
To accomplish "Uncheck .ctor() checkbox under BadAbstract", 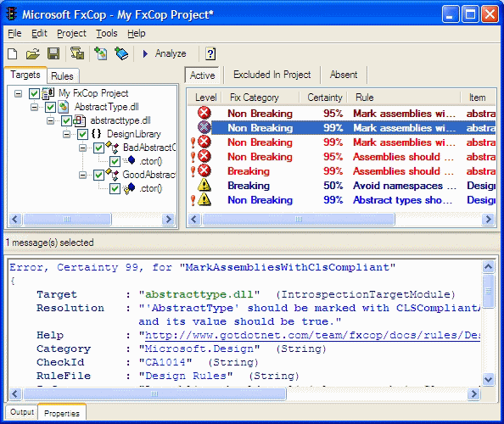I will click(115, 161).
